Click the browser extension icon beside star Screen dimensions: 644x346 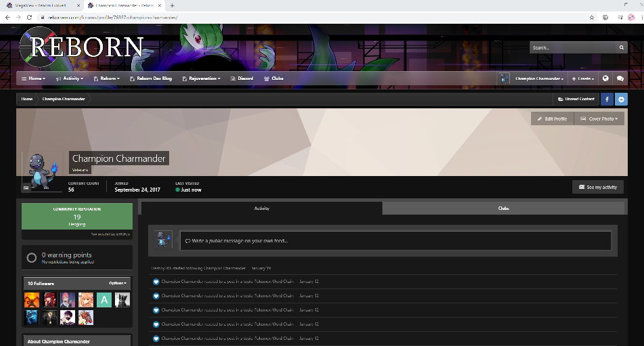(x=605, y=17)
